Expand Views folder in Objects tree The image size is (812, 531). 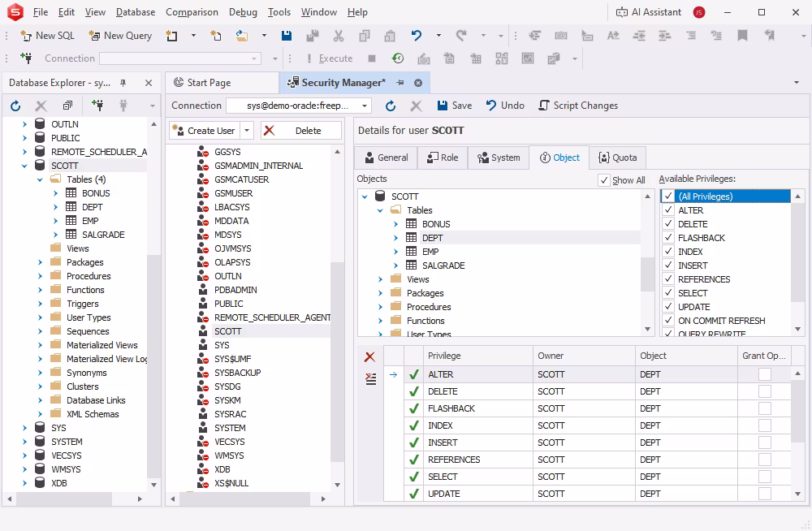(380, 279)
